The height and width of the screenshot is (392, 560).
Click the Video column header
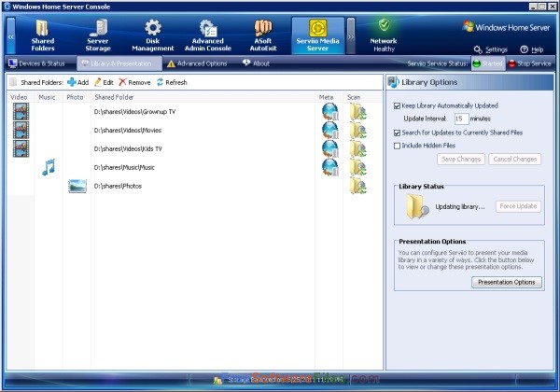pyautogui.click(x=19, y=97)
